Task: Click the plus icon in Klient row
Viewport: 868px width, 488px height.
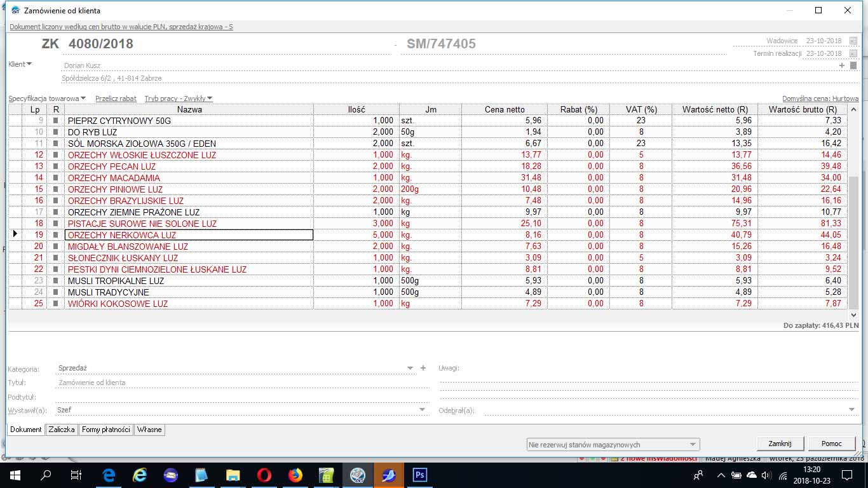Action: [x=842, y=65]
